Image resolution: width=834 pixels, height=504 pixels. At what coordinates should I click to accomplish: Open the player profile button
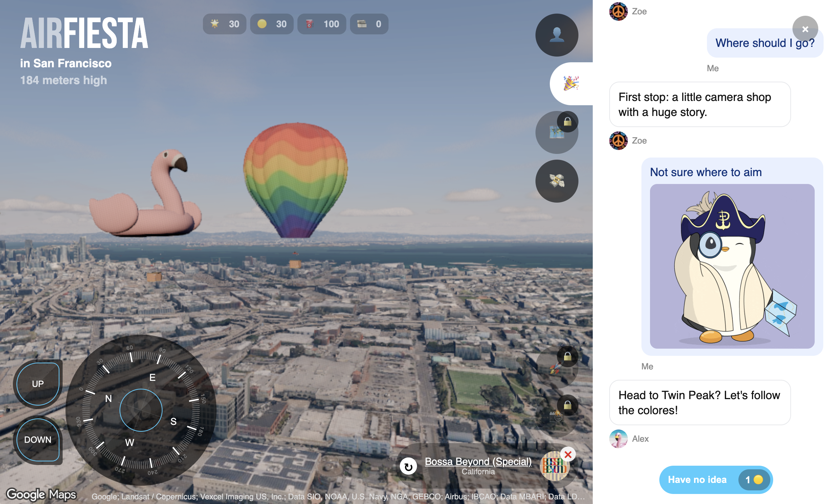[x=557, y=35]
